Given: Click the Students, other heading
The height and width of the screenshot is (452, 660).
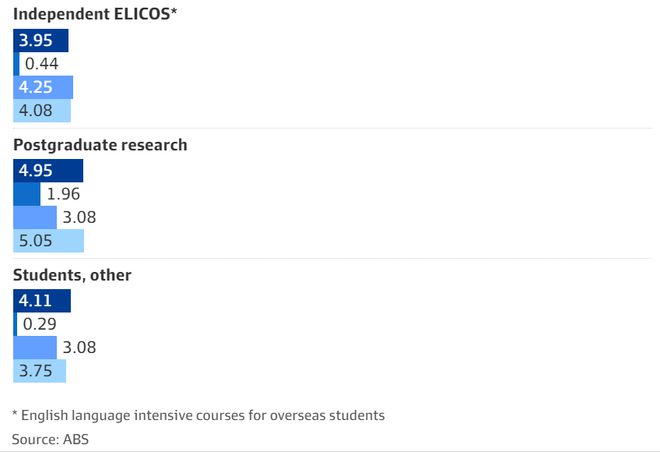Looking at the screenshot, I should tap(72, 275).
